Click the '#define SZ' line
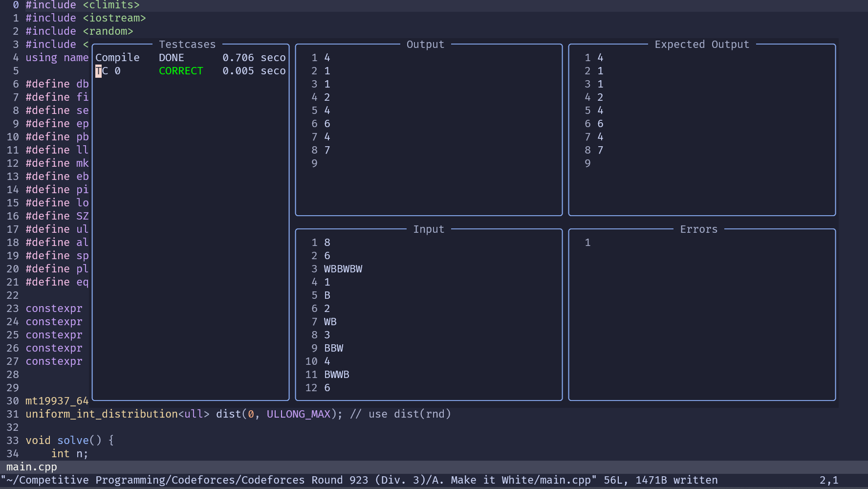Image resolution: width=868 pixels, height=489 pixels. [x=57, y=216]
